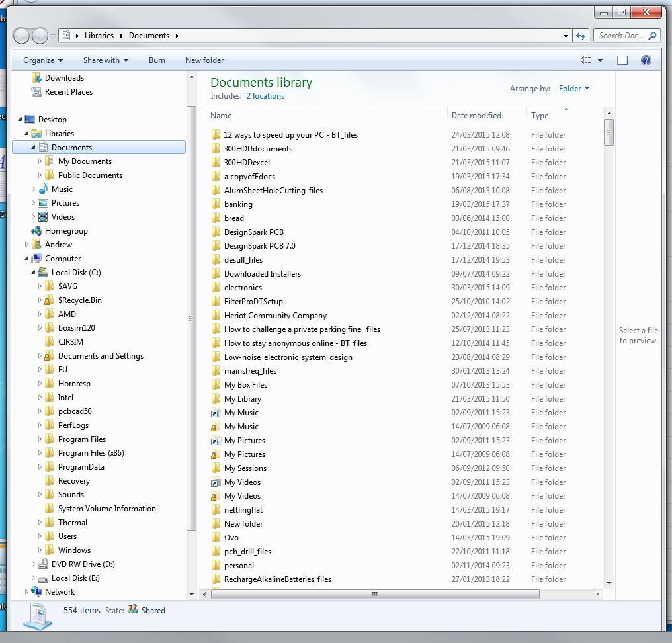
Task: Expand the Program Files (x86) folder node
Action: pyautogui.click(x=40, y=453)
